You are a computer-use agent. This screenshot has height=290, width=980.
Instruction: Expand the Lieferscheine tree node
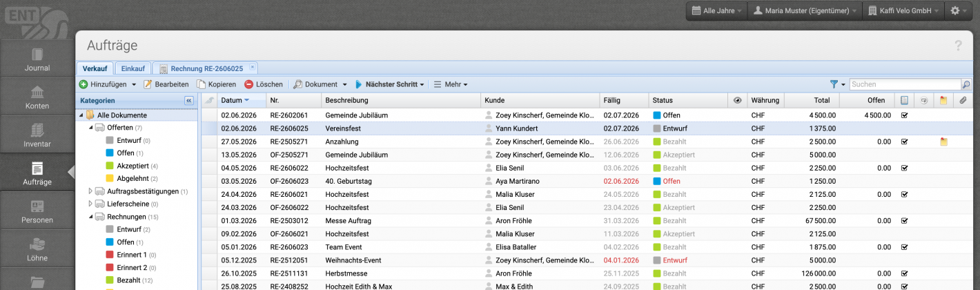coord(90,204)
